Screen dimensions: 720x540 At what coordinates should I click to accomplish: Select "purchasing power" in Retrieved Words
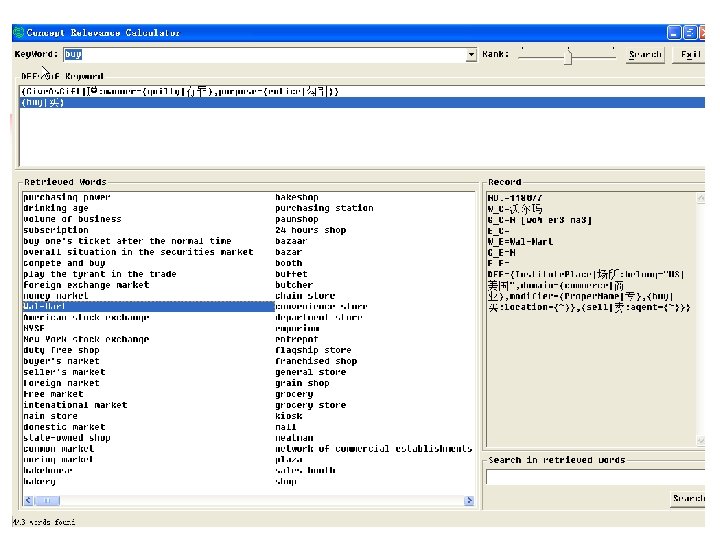(67, 197)
